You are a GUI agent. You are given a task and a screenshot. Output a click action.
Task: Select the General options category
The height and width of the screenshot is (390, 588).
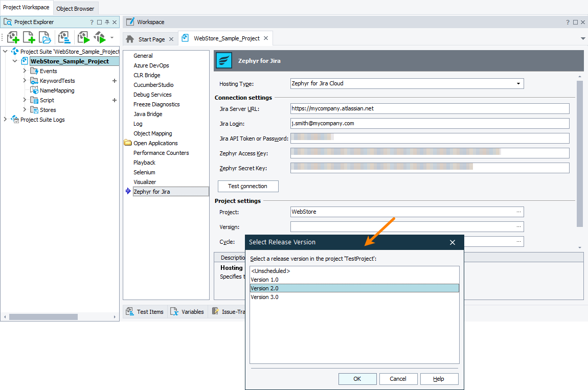point(143,56)
